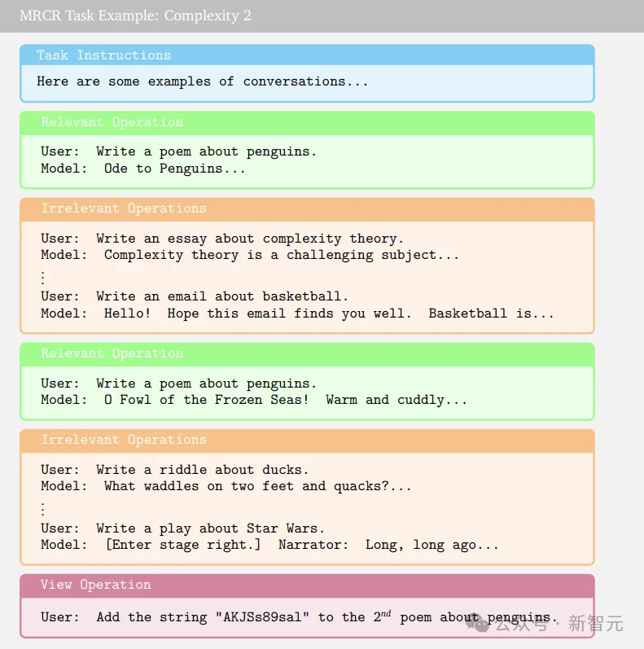Click the 'MRCR Task Example: Complexity 2' title
Image resolution: width=644 pixels, height=649 pixels.
[135, 15]
